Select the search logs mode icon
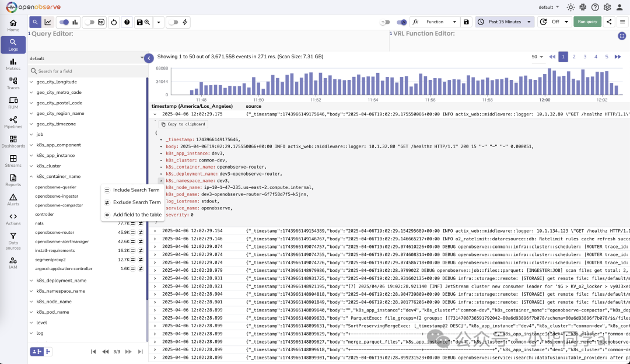 [36, 22]
